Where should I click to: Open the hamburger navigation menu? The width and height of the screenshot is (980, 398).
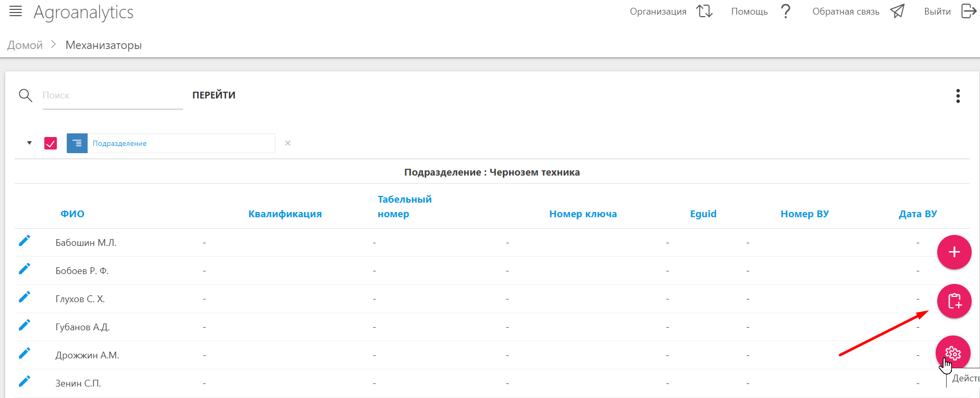(16, 11)
